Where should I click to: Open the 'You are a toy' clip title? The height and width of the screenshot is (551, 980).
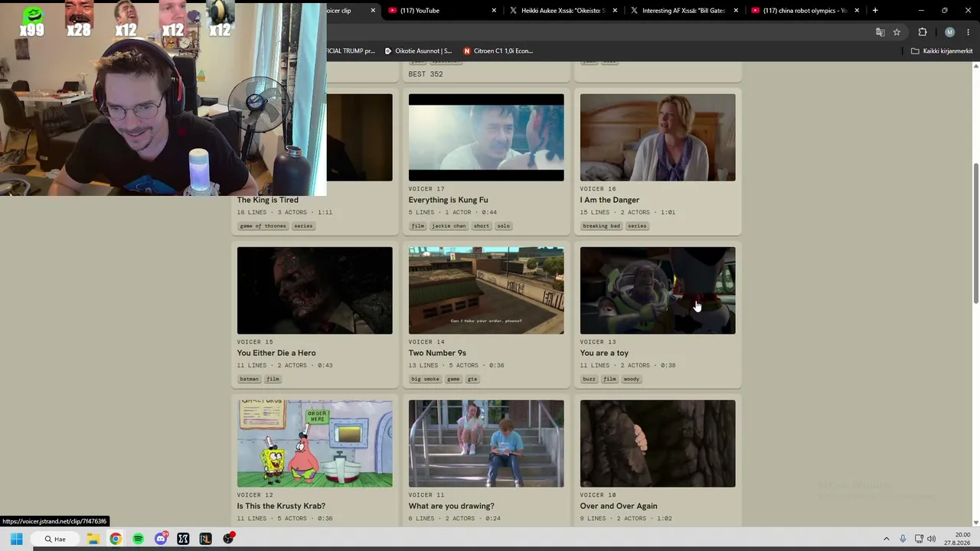(x=604, y=353)
